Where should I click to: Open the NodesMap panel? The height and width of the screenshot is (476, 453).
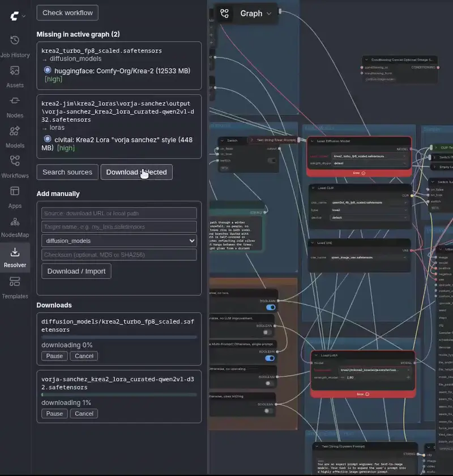(15, 227)
